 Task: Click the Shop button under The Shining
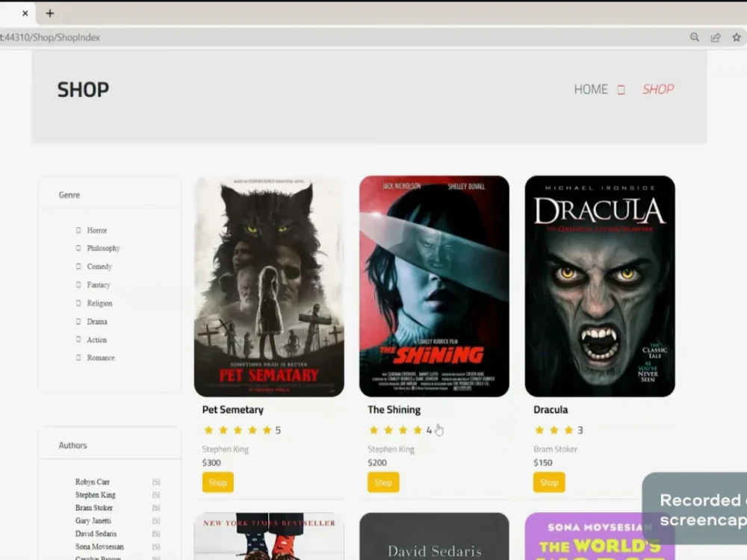point(383,482)
